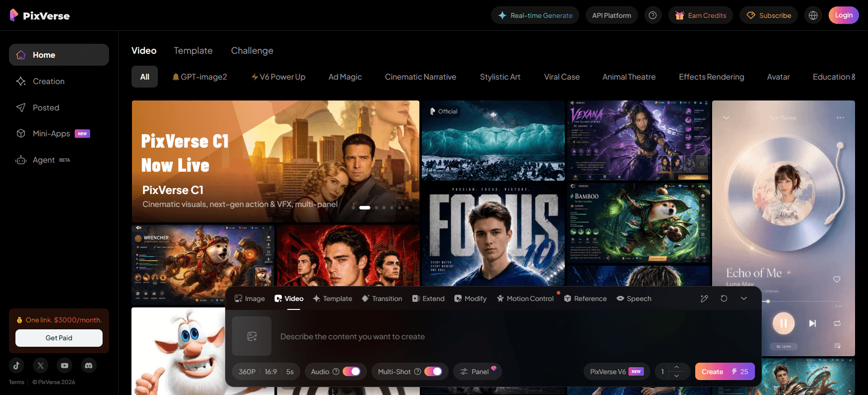Open the language globe icon
868x395 pixels.
[813, 15]
